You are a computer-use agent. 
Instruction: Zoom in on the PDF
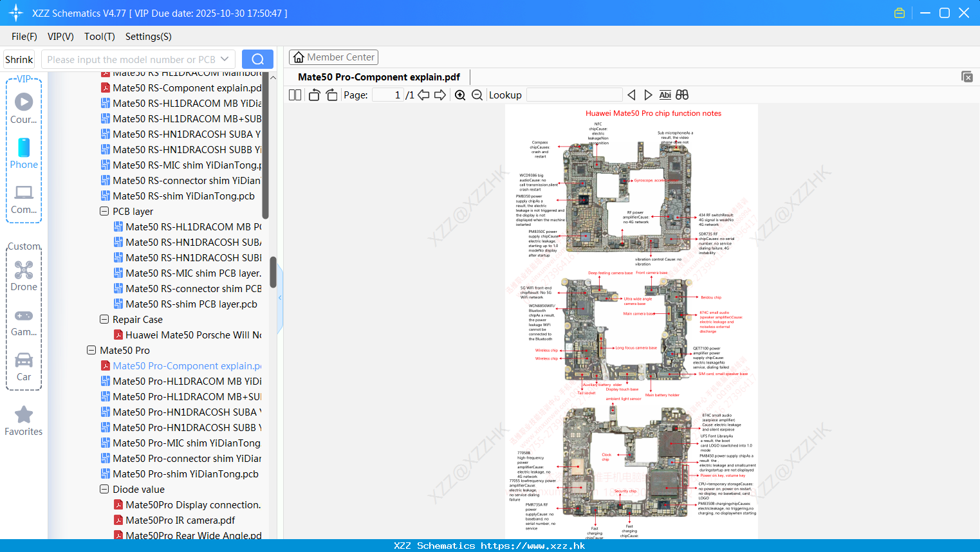460,95
